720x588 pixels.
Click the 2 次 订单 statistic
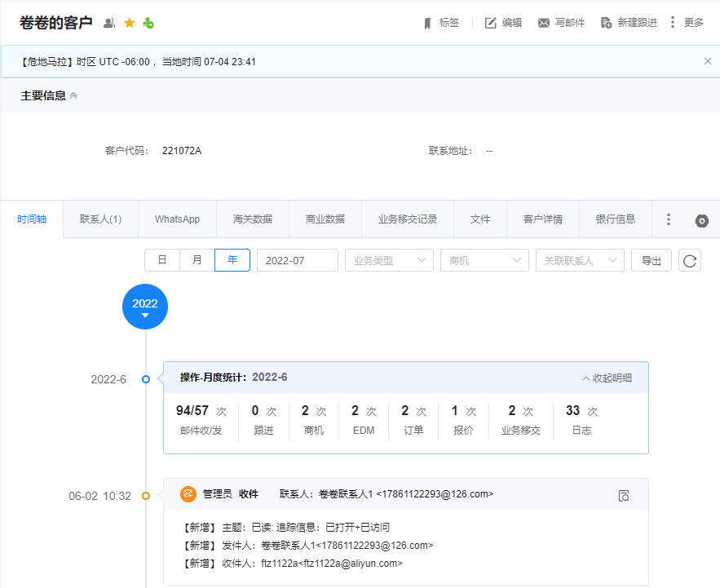click(x=413, y=420)
